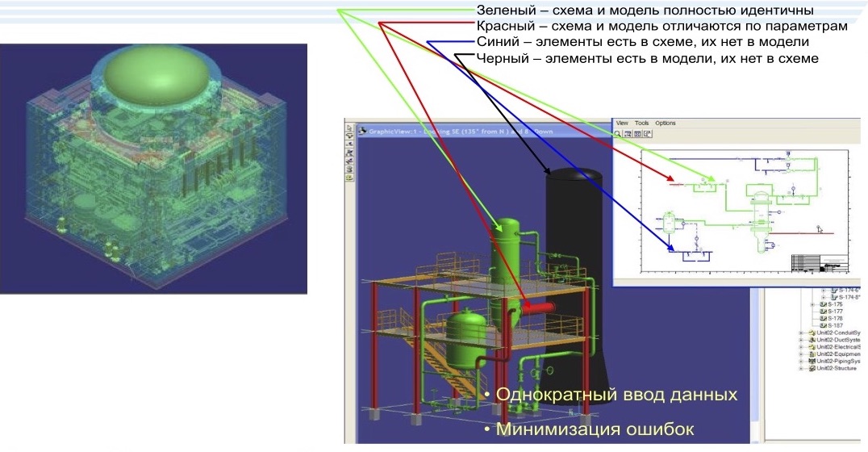Click the legend line starting with "Красный"
868x452 pixels.
click(662, 26)
